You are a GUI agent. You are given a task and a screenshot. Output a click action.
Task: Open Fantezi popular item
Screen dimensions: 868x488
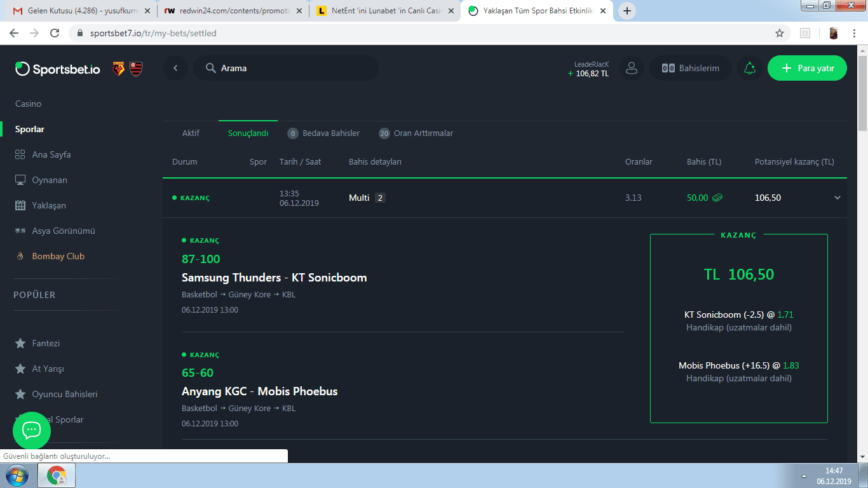[46, 343]
